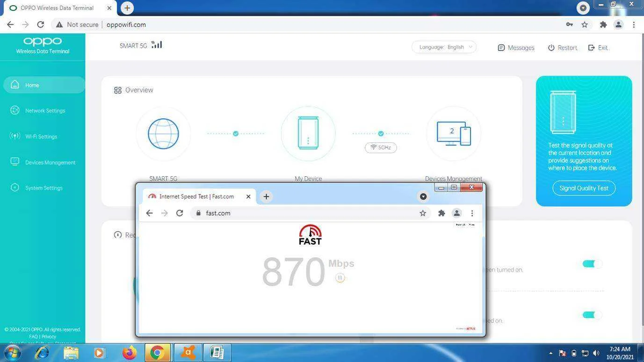
Task: Open the tab search dropdown in the Fast.com window
Action: pyautogui.click(x=423, y=196)
